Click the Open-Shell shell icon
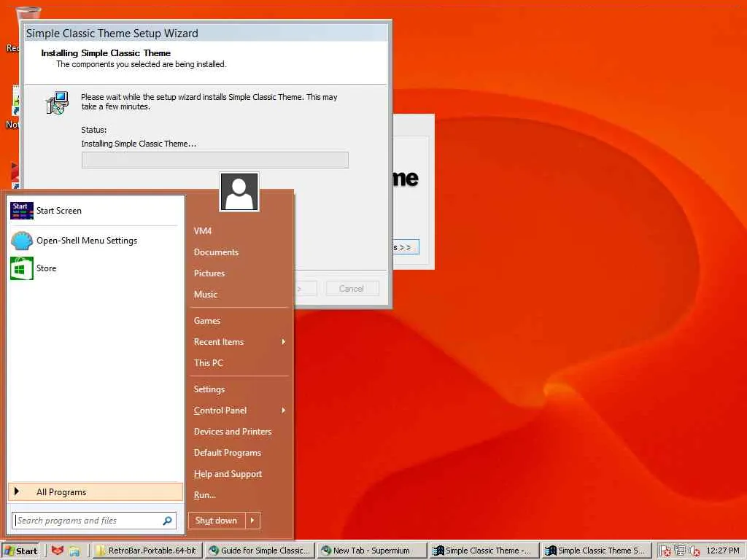This screenshot has height=560, width=747. tap(21, 241)
